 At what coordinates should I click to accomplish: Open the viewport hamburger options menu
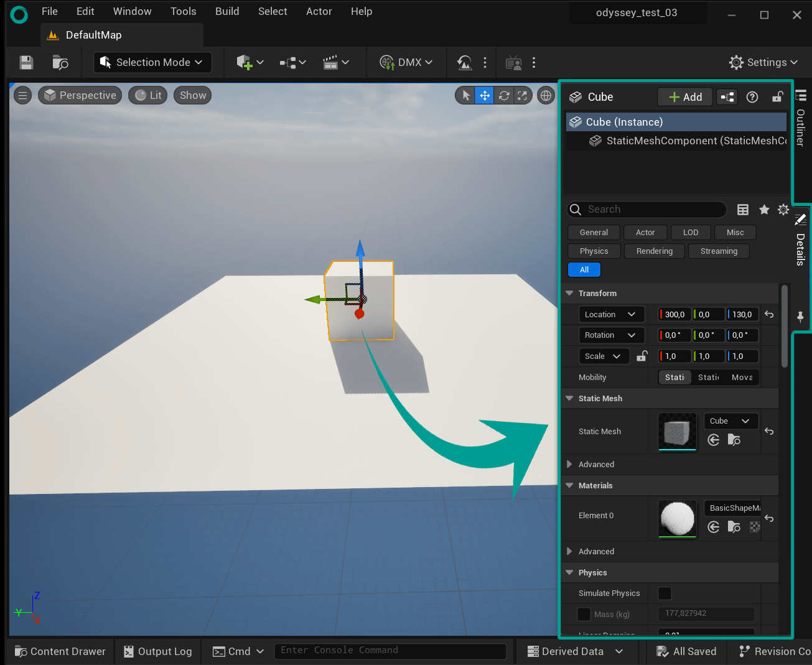click(22, 95)
